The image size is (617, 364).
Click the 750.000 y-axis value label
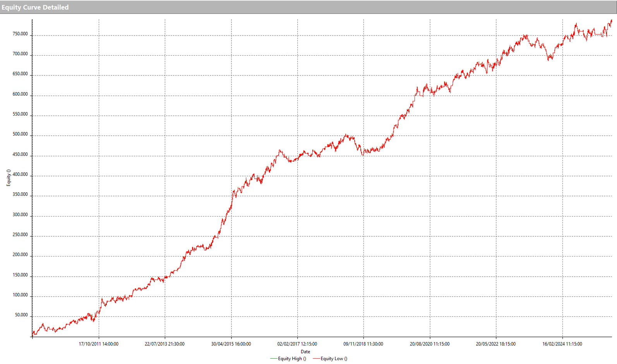20,34
